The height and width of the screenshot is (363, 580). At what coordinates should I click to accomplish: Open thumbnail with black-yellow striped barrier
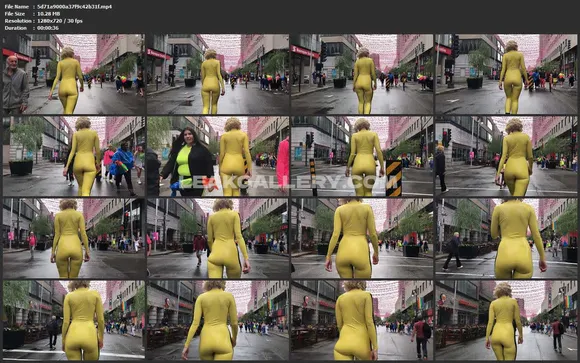click(x=362, y=156)
